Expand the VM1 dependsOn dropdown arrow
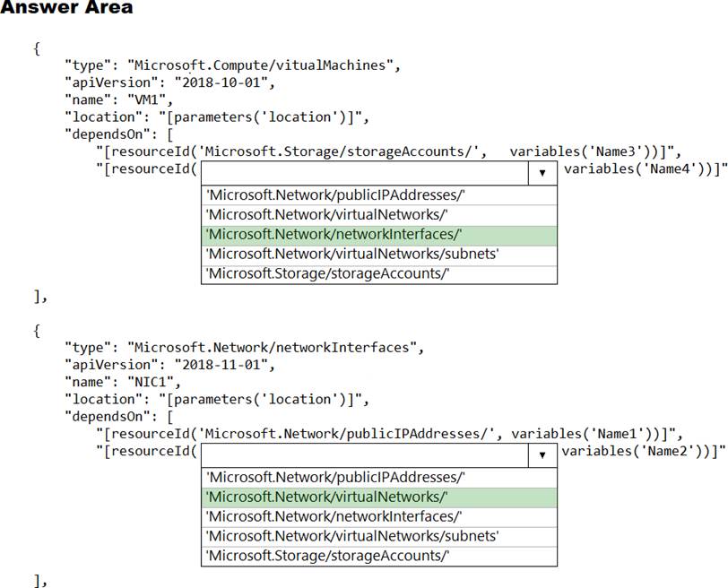728x588 pixels. [x=542, y=173]
